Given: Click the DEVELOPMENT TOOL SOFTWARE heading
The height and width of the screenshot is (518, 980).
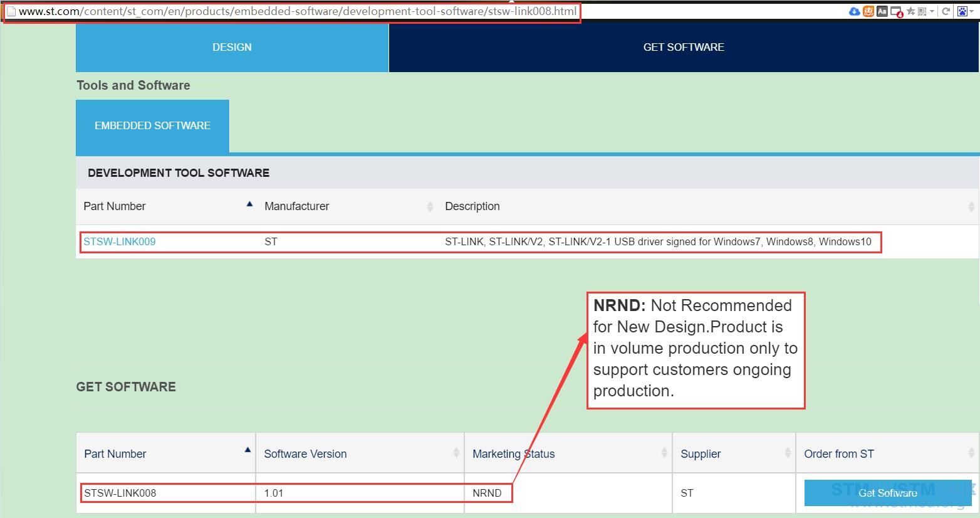Looking at the screenshot, I should click(x=179, y=173).
